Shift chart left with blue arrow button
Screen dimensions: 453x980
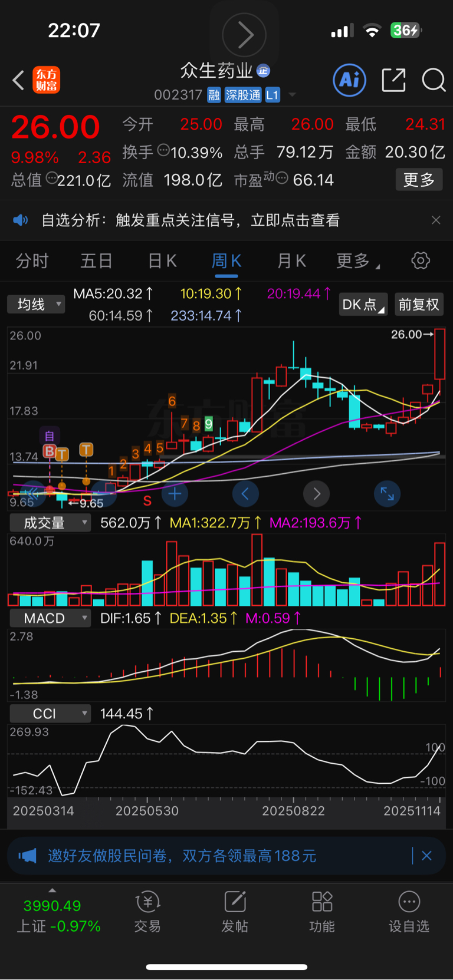245,494
